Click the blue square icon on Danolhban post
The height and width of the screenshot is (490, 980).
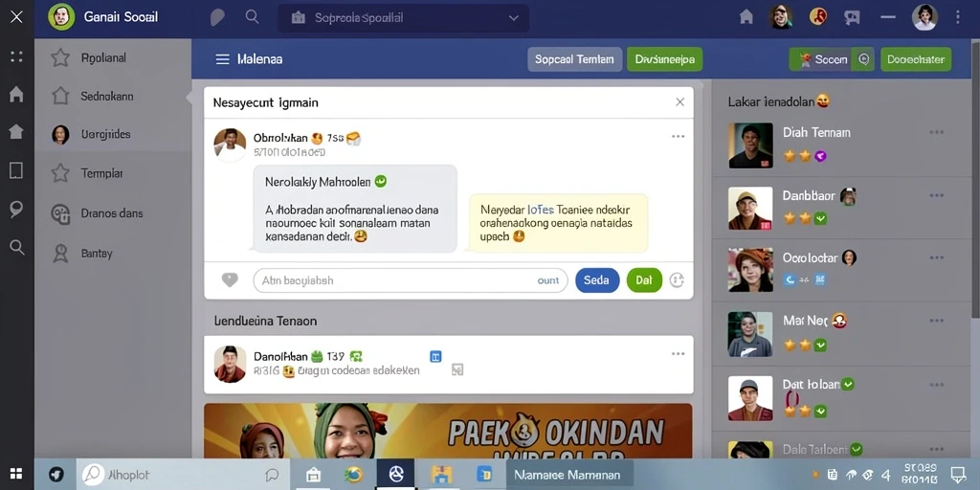[x=435, y=356]
